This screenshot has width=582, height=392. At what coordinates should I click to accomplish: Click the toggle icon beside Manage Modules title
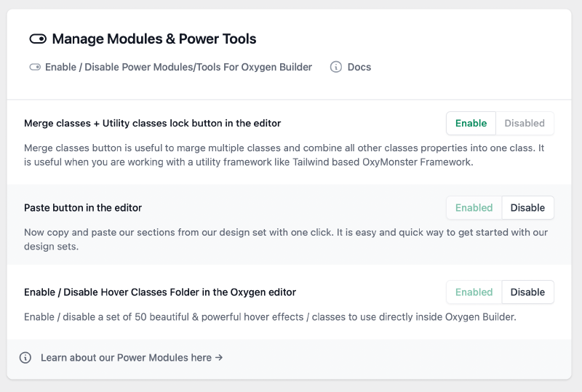[38, 39]
